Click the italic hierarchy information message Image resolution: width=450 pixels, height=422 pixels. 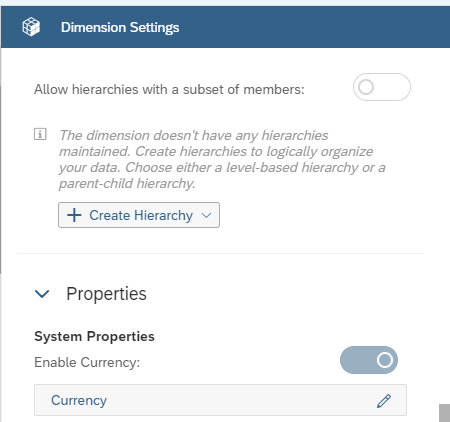coord(222,159)
